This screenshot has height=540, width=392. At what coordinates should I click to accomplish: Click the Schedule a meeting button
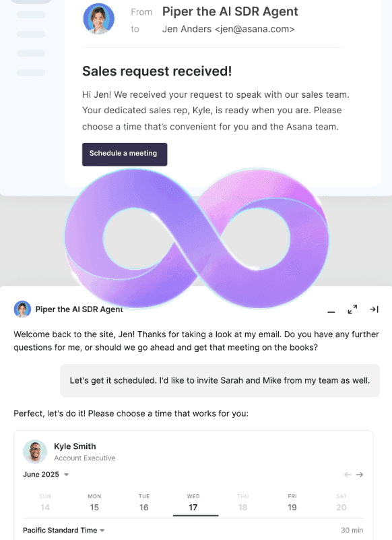click(125, 154)
